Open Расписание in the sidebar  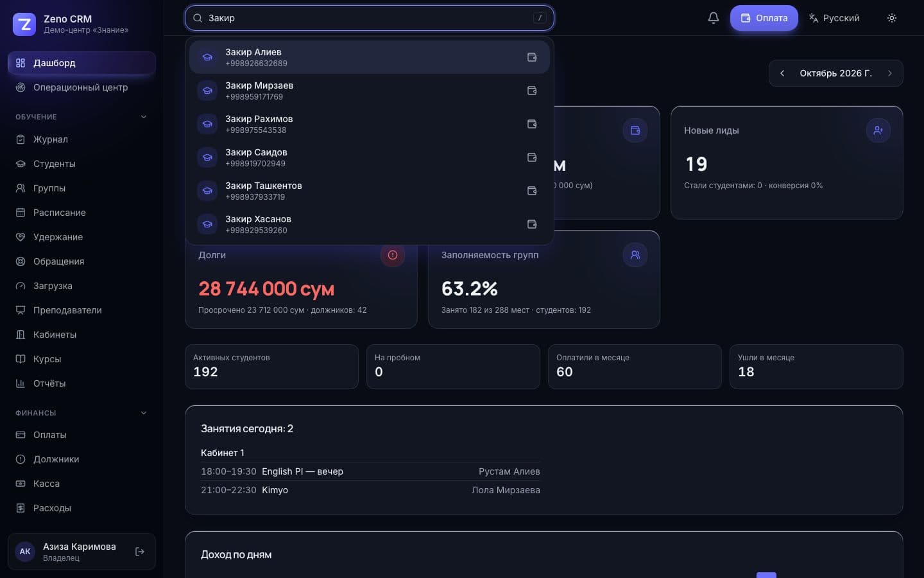[81, 213]
